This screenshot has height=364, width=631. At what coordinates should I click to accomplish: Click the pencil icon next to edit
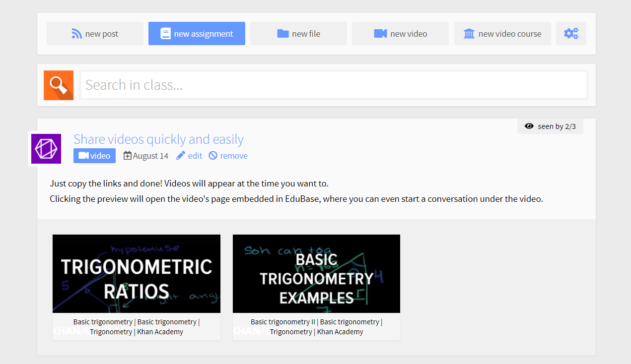(181, 155)
